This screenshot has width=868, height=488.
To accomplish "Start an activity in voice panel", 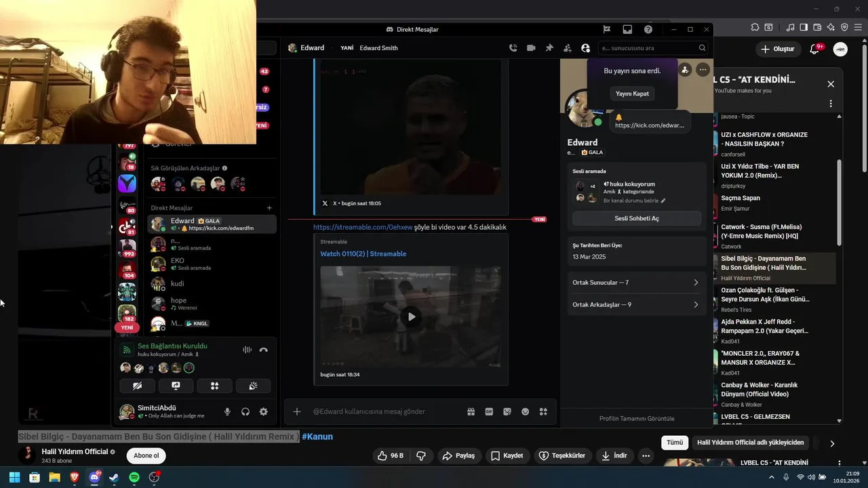I will [214, 386].
